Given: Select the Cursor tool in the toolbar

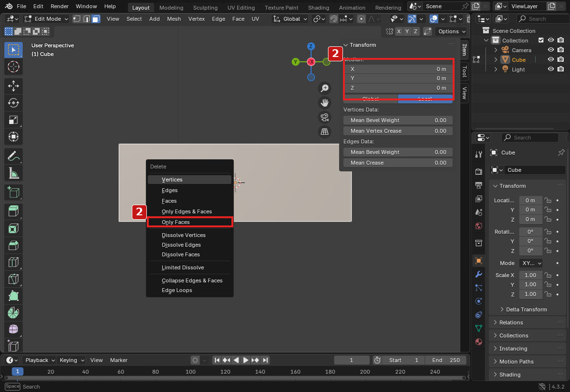Looking at the screenshot, I should point(14,67).
